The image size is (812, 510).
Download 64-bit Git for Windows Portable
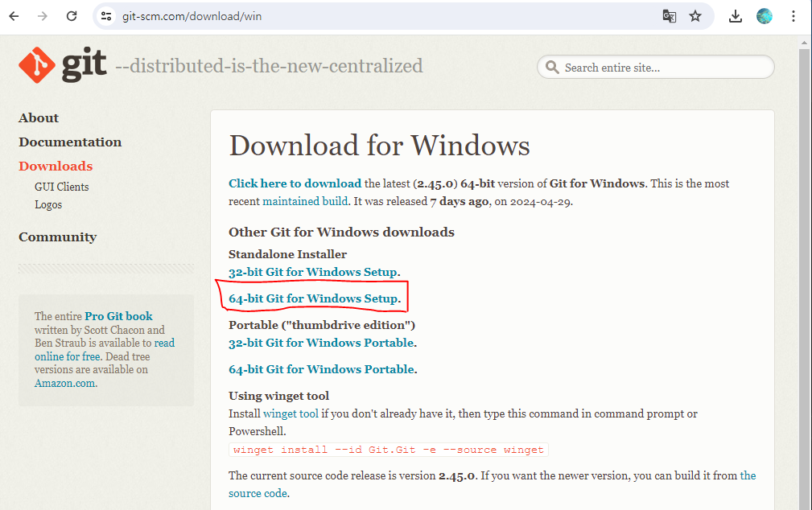[x=321, y=369]
